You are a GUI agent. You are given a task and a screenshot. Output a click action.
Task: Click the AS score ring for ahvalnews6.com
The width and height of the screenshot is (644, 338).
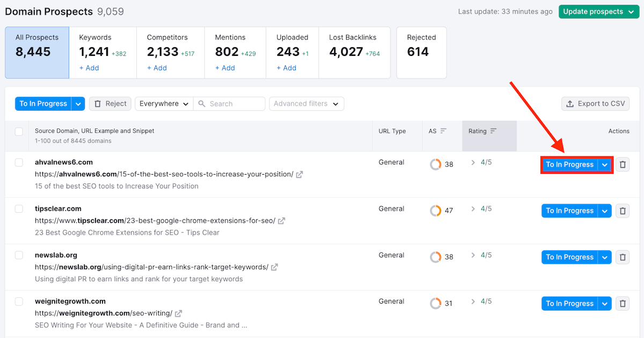(436, 164)
